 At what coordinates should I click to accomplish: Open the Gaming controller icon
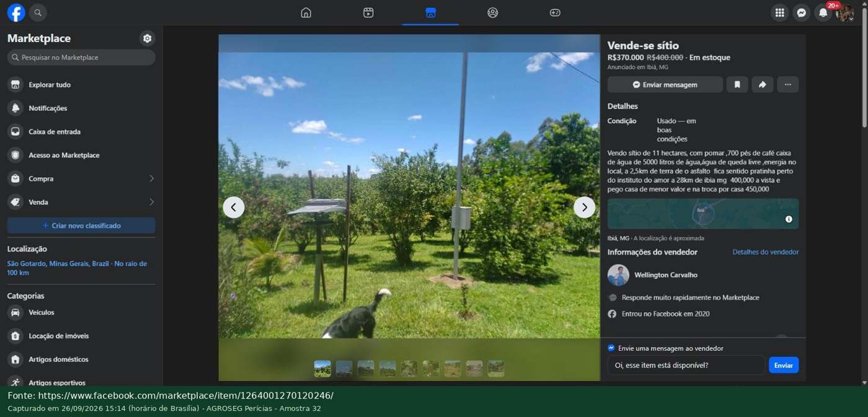[555, 12]
